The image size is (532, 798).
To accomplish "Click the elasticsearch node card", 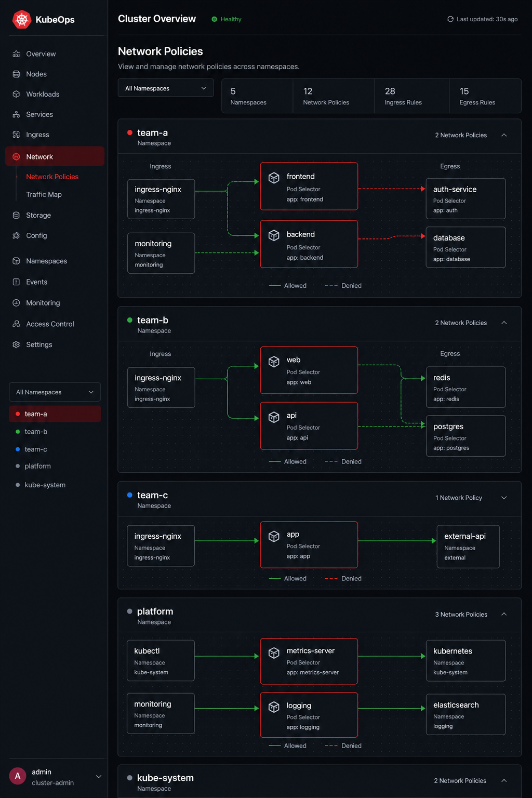I will click(x=465, y=714).
